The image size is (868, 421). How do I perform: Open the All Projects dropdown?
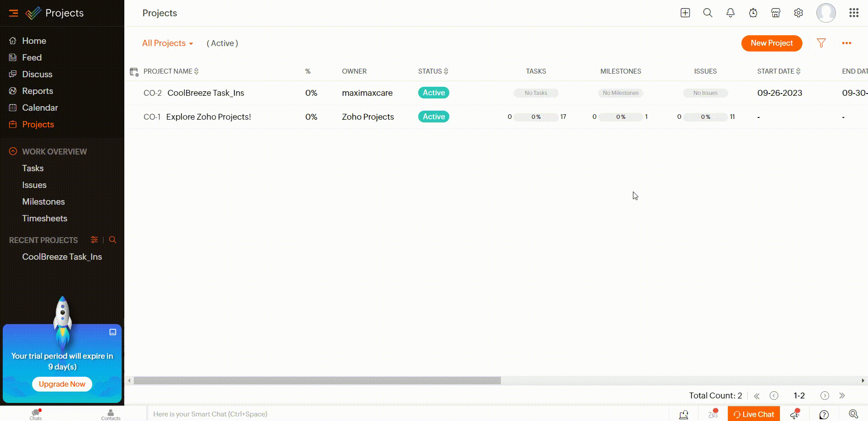(x=167, y=43)
